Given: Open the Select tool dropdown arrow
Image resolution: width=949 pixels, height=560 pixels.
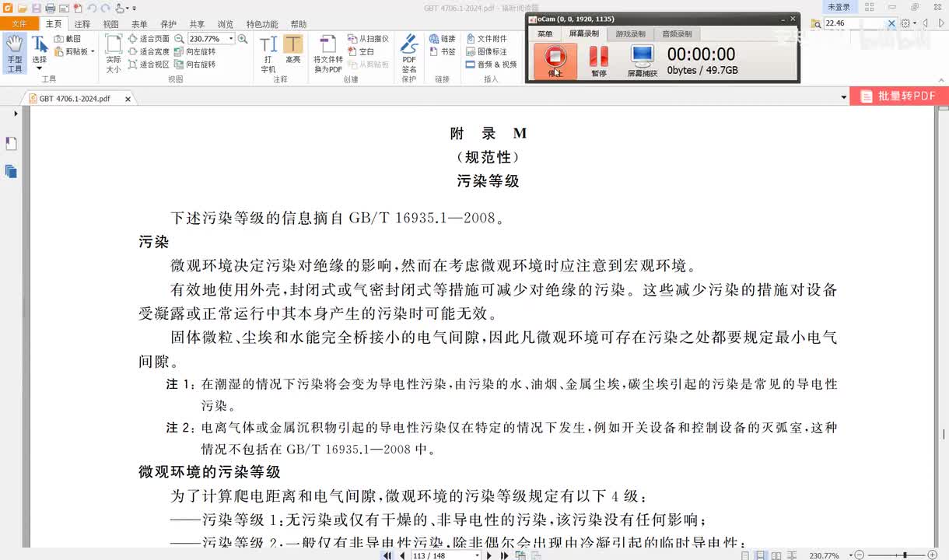Looking at the screenshot, I should click(39, 68).
